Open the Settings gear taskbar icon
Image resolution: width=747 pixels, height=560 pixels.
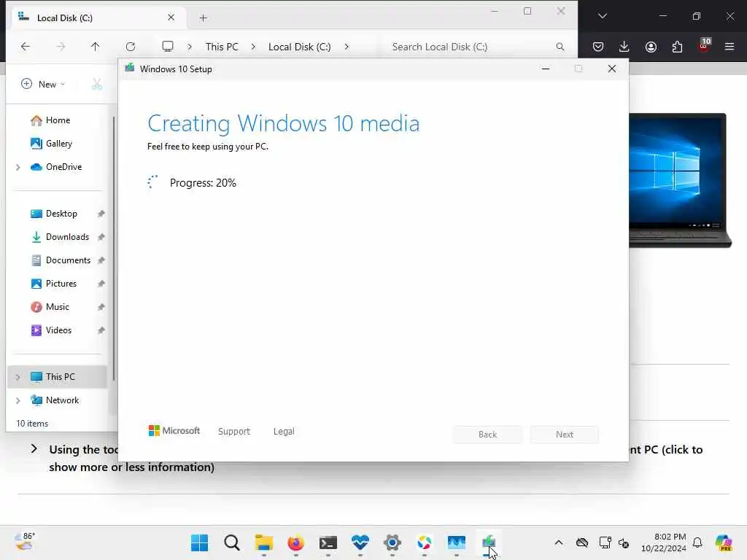coord(392,542)
